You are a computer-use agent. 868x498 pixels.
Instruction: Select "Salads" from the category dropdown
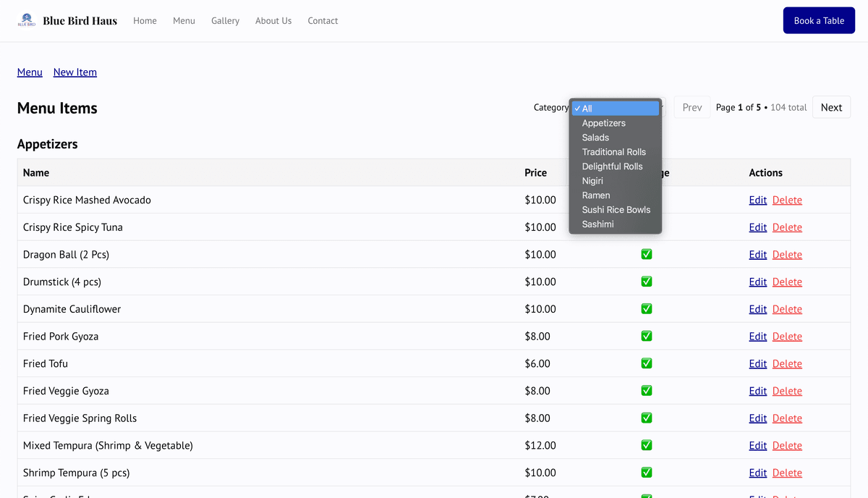[595, 137]
